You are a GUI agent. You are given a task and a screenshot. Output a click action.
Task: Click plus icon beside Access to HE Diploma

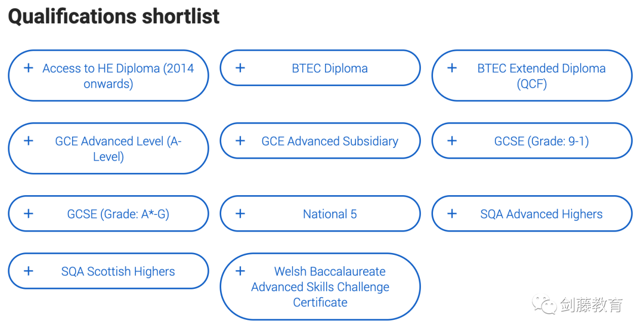tap(29, 68)
